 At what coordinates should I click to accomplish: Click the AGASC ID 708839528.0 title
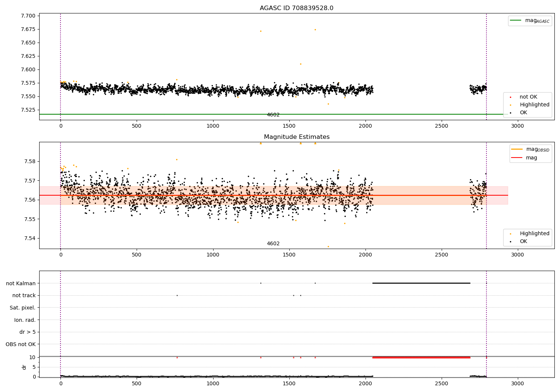[x=296, y=8]
